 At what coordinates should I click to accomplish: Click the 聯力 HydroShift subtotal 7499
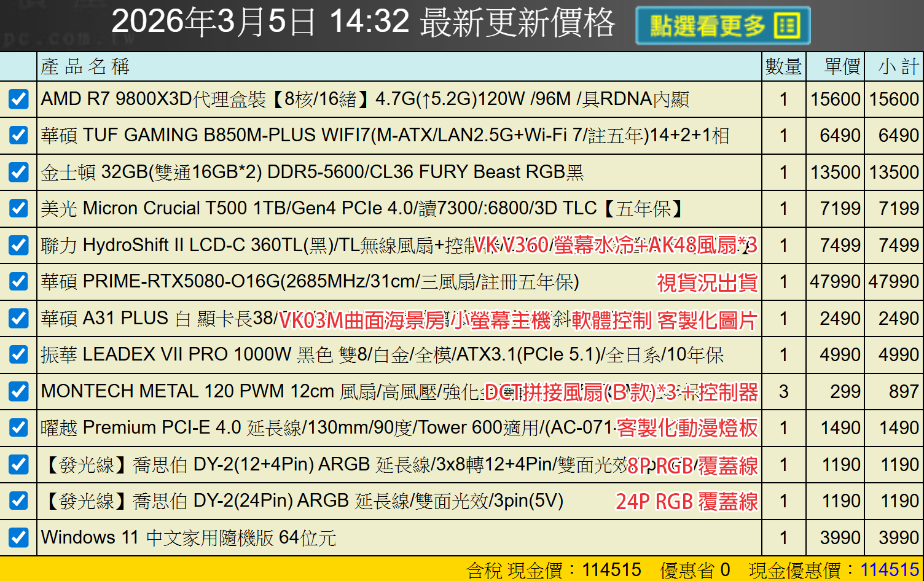899,245
